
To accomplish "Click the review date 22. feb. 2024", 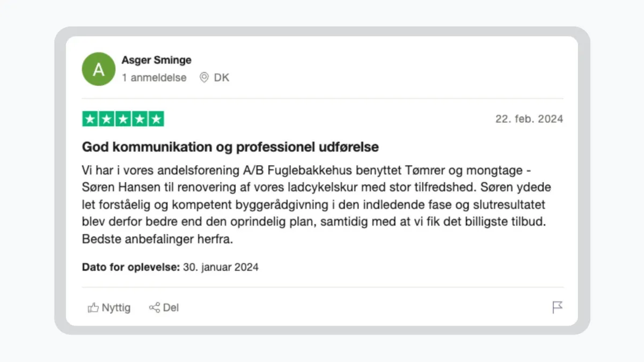I will coord(529,119).
